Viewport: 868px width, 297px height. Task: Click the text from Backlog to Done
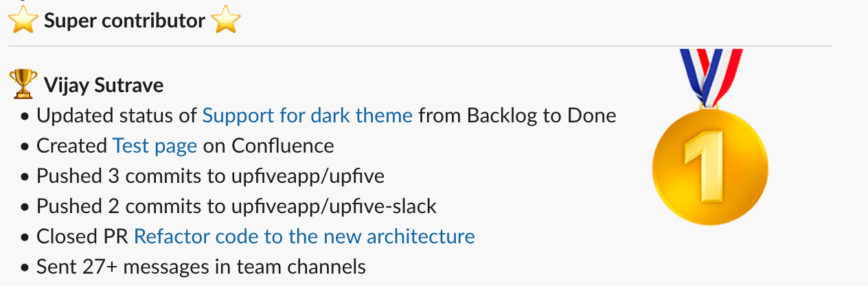coord(517,115)
